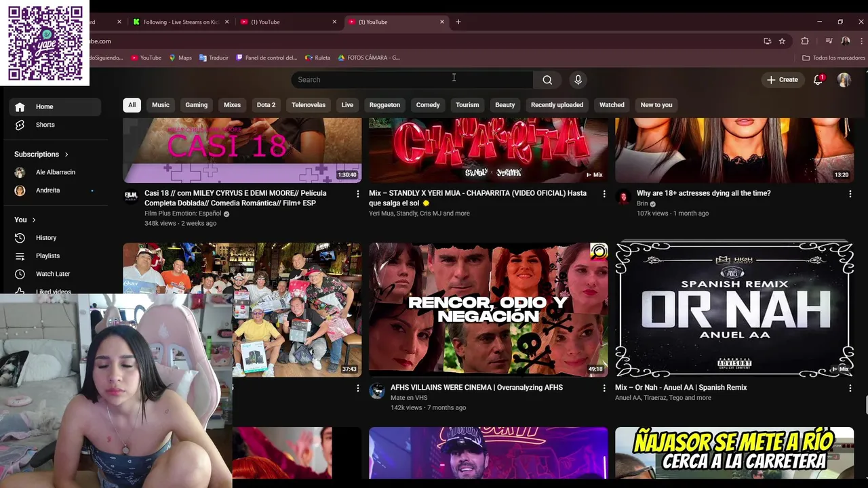Expand the Subscriptions section

(x=41, y=155)
